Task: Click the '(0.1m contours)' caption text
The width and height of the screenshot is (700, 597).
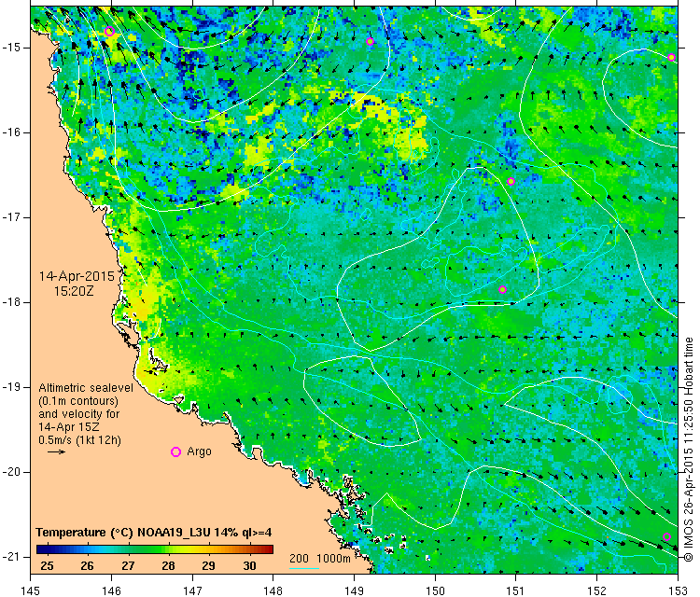Action: [78, 401]
